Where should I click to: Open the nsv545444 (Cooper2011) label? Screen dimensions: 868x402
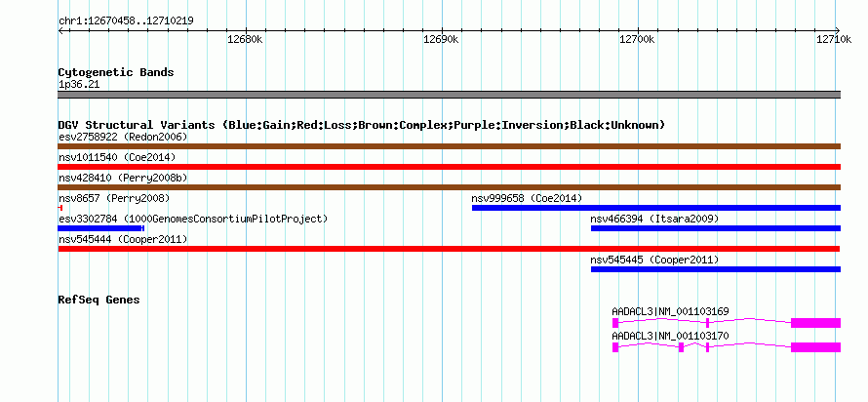(123, 239)
